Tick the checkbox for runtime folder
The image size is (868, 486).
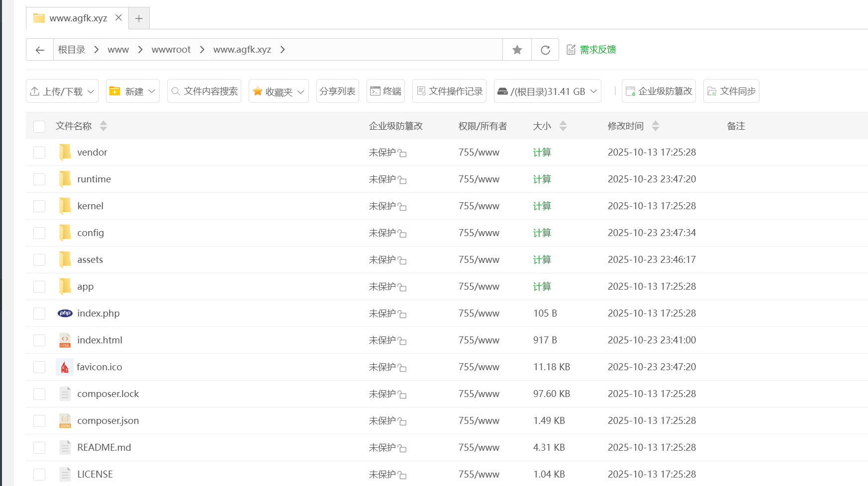point(39,179)
